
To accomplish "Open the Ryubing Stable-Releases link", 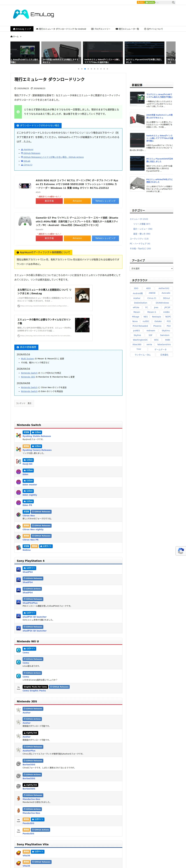I will 37,436.
